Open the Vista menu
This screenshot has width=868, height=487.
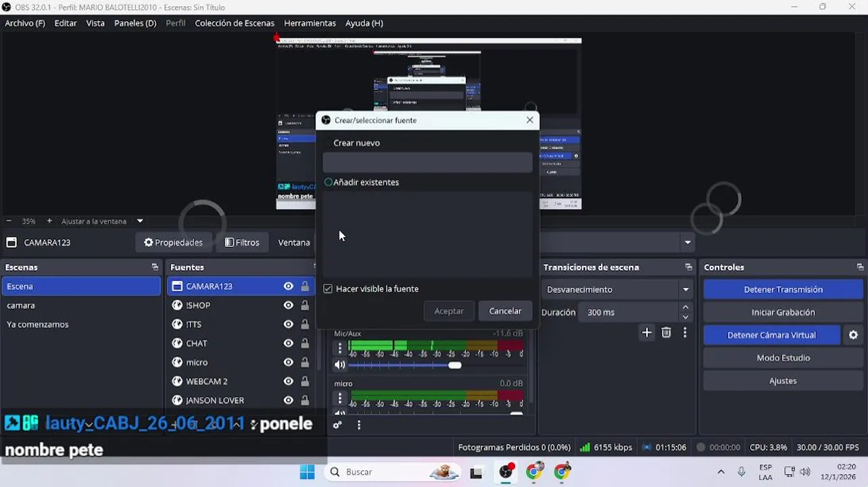tap(95, 23)
